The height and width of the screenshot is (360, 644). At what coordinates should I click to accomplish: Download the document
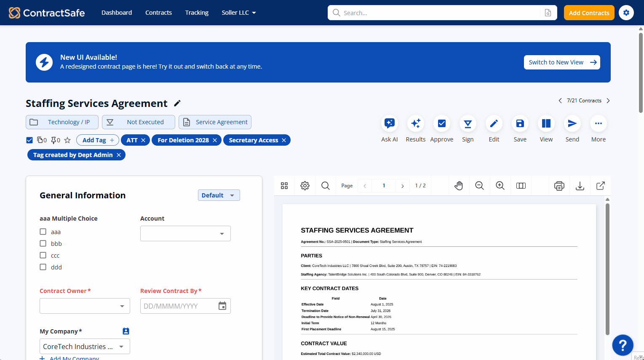(580, 186)
